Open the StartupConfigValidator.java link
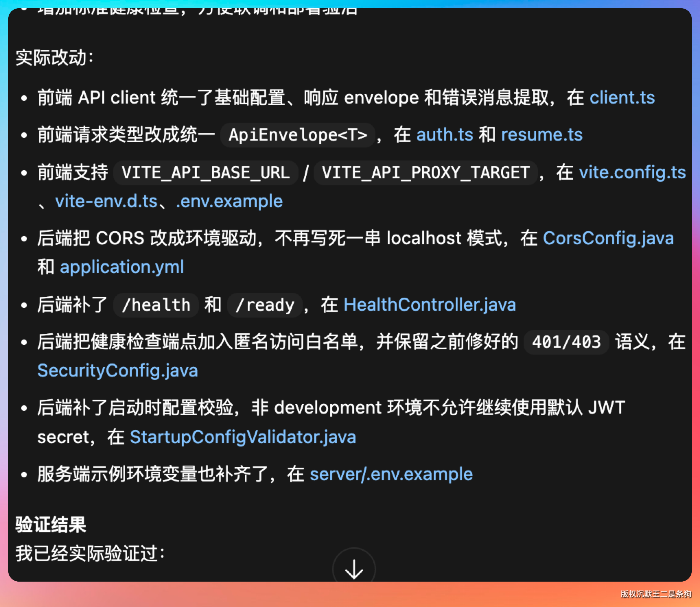 [x=243, y=437]
